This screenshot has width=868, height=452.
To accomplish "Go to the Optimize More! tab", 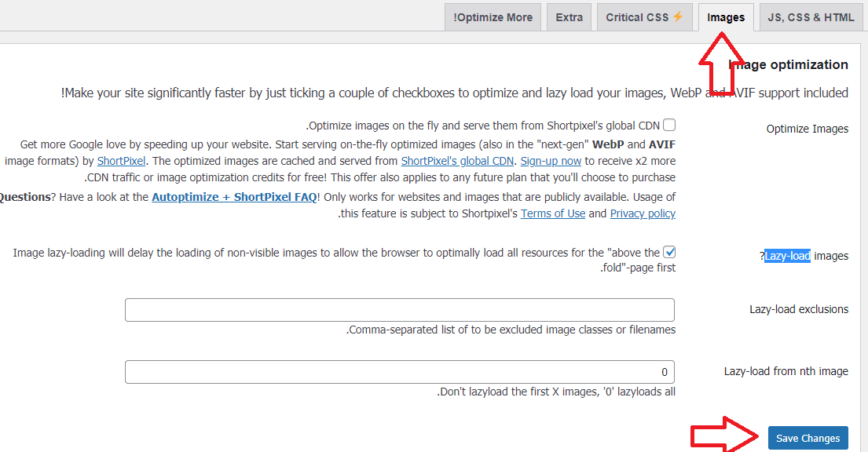I will pos(493,17).
